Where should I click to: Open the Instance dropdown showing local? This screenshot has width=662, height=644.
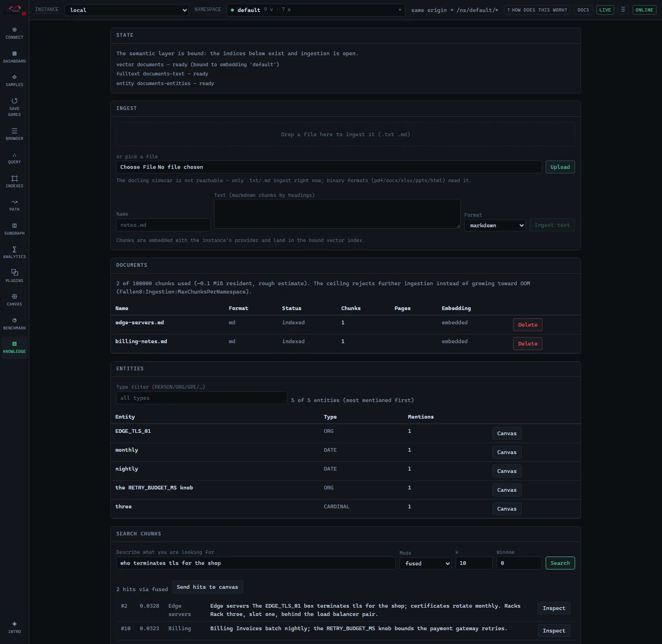pyautogui.click(x=126, y=10)
